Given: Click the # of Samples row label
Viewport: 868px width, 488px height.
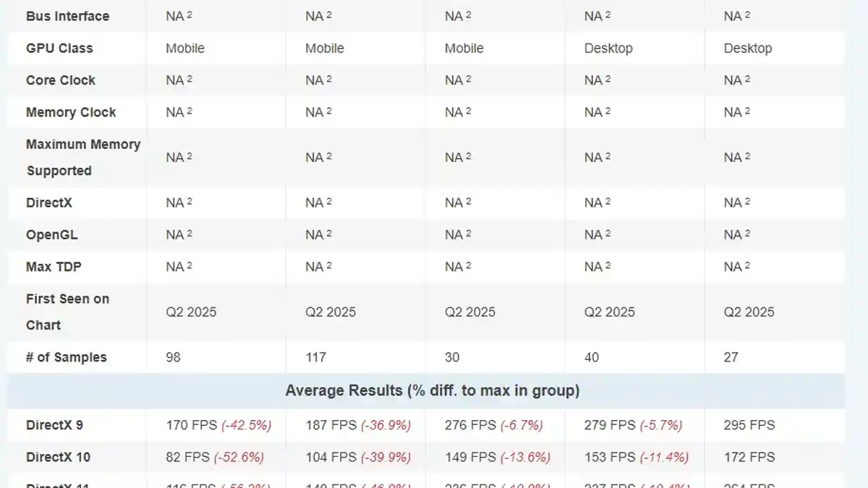Looking at the screenshot, I should 66,357.
